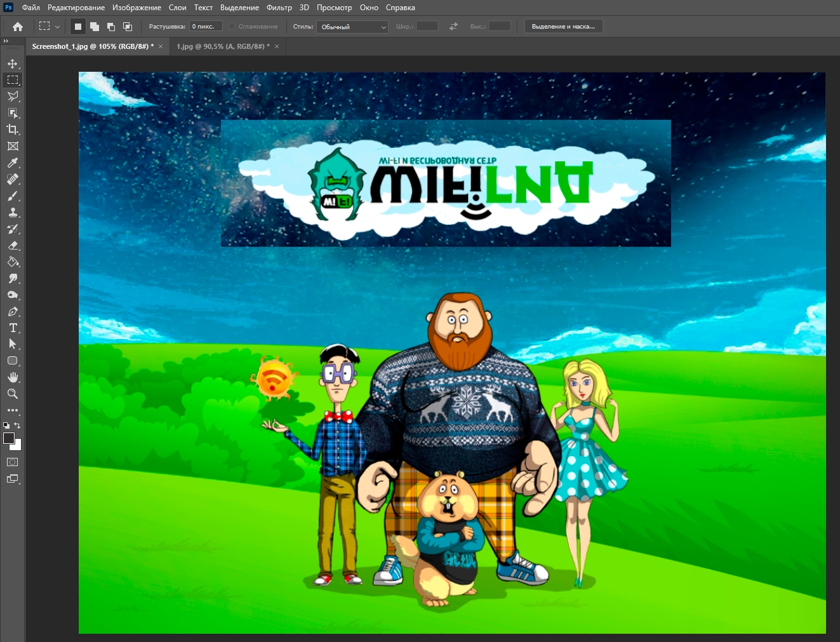Select the Brush tool
This screenshot has width=840, height=642.
coord(13,196)
